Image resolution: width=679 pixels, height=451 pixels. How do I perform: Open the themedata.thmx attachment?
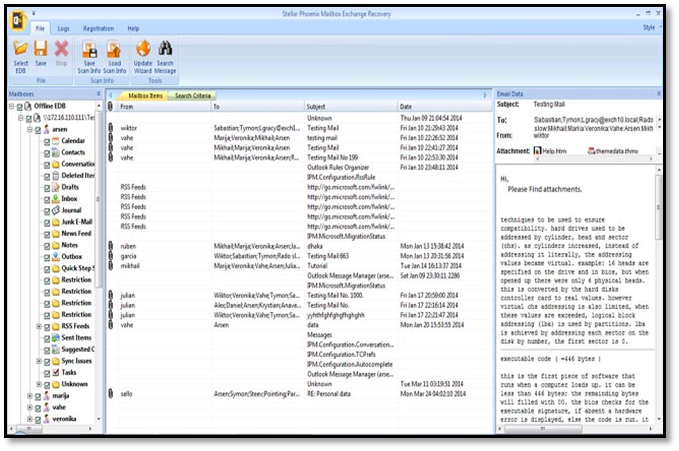coord(613,151)
